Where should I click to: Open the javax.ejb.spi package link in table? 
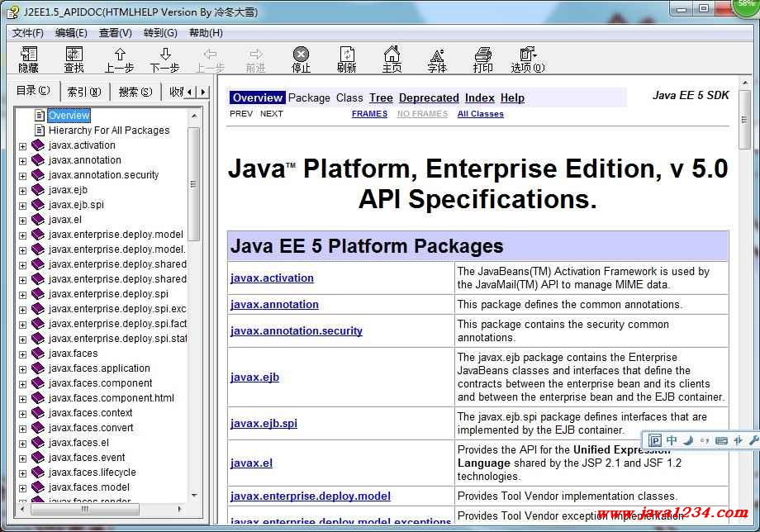point(264,423)
